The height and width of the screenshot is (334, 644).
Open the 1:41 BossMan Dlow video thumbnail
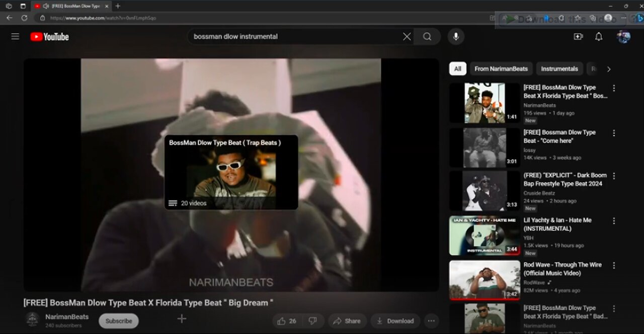[485, 103]
